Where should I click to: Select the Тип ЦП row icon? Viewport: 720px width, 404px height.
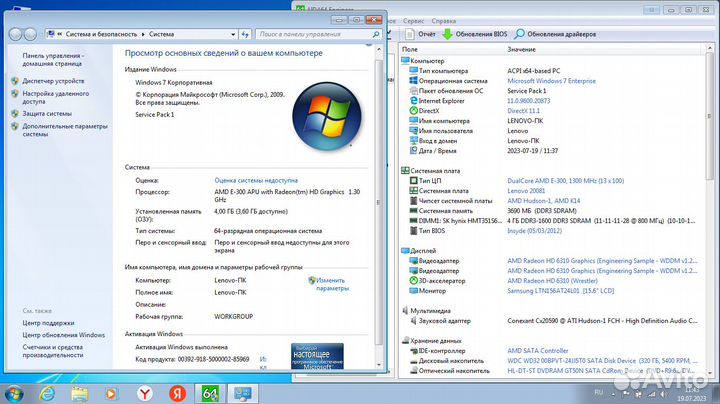413,181
